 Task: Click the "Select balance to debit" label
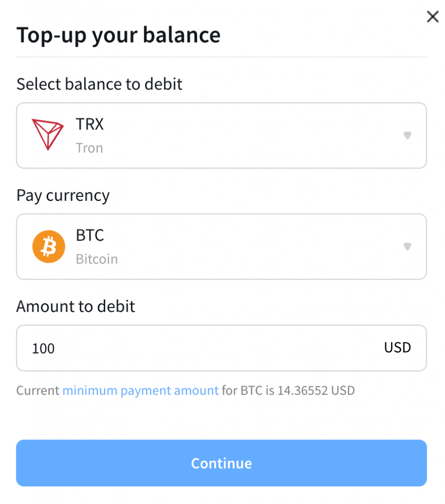(x=99, y=84)
